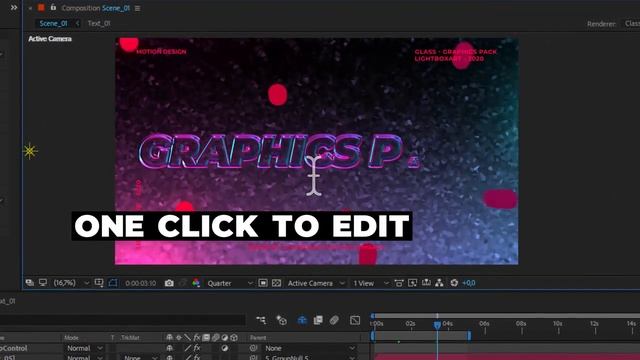
Task: Click the Adjustment Layer column header icon
Action: 224,338
